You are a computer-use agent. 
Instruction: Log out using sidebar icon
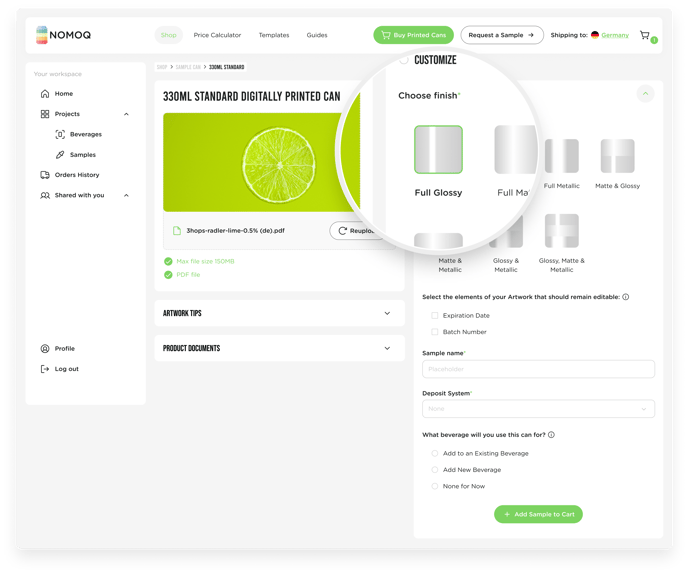point(45,369)
